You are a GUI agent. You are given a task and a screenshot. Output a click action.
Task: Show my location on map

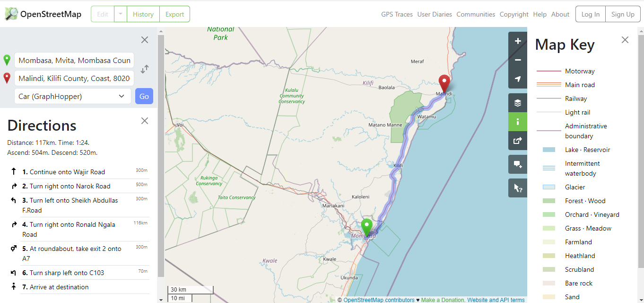coord(518,79)
